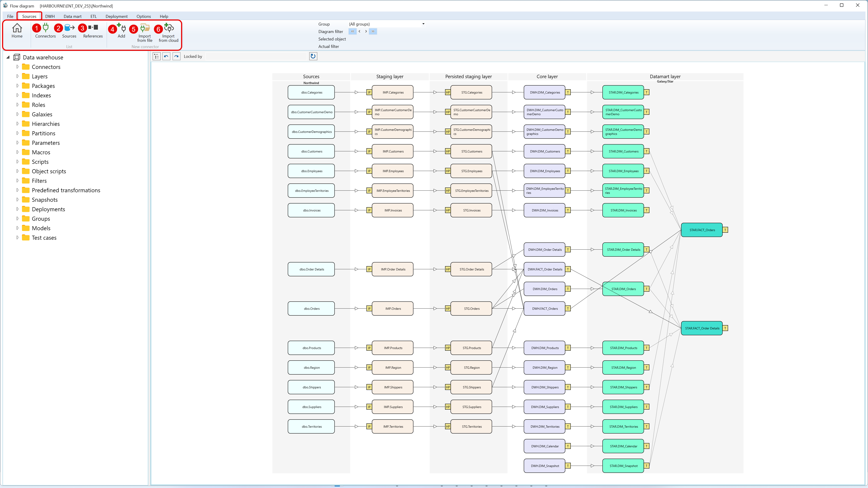Select the STAR.DIM_Orders datamart node
This screenshot has height=488, width=868.
pos(623,289)
